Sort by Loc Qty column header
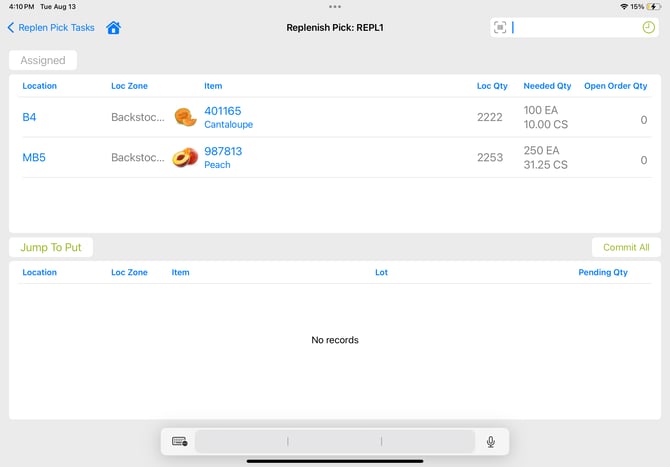Viewport: 670px width, 467px height. 491,86
